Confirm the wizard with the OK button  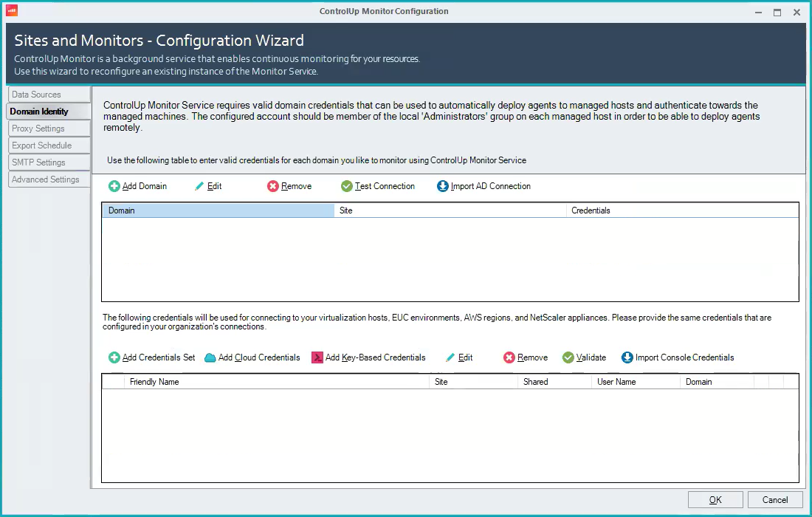(715, 500)
